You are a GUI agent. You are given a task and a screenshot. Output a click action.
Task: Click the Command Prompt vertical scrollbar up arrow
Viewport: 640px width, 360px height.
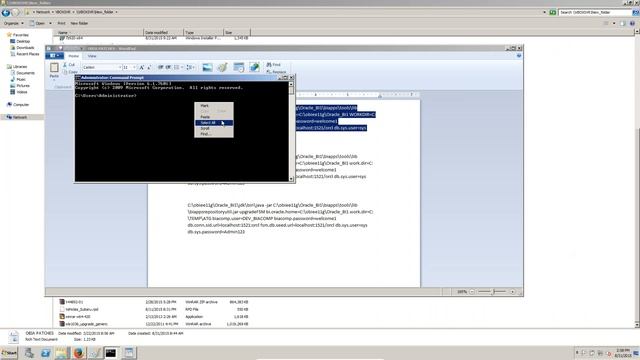291,84
